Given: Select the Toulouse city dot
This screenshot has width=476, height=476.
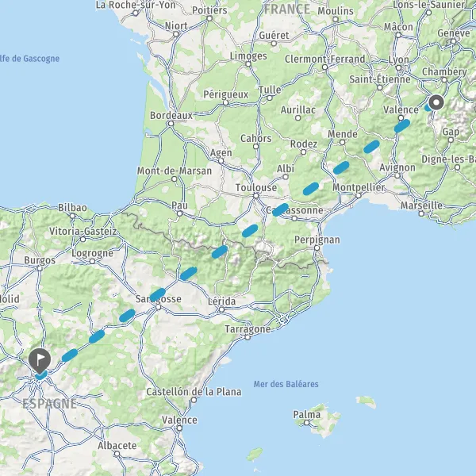Looking at the screenshot, I should click(256, 196).
